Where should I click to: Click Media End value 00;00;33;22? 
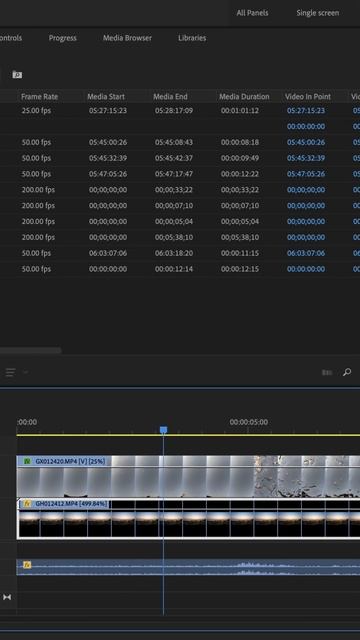(174, 190)
